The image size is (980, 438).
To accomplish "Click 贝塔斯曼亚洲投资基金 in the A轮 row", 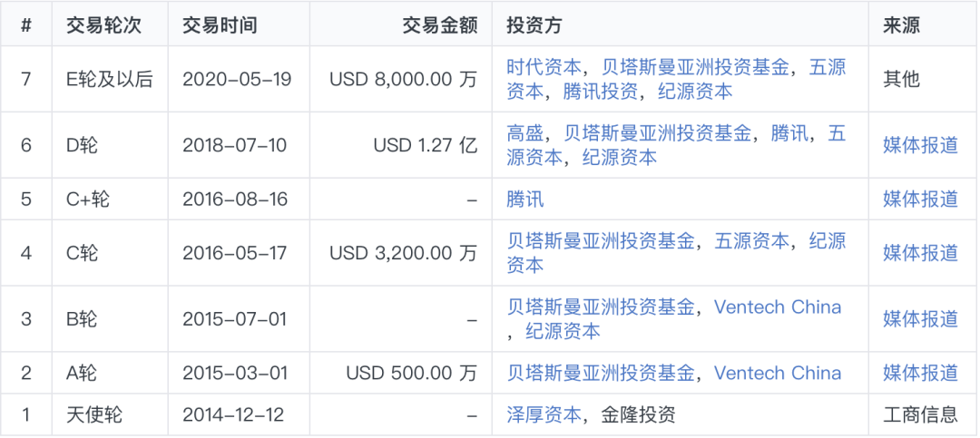I will tap(601, 373).
